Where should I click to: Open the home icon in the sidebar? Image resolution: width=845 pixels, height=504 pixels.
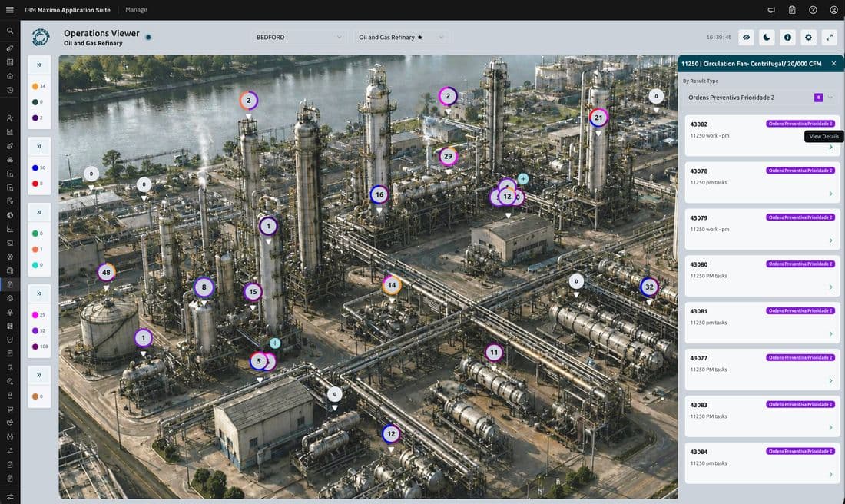pyautogui.click(x=10, y=76)
